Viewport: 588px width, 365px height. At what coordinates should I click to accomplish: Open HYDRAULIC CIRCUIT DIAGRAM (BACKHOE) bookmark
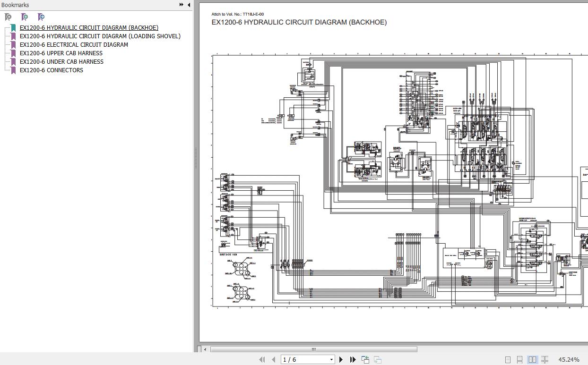[89, 27]
